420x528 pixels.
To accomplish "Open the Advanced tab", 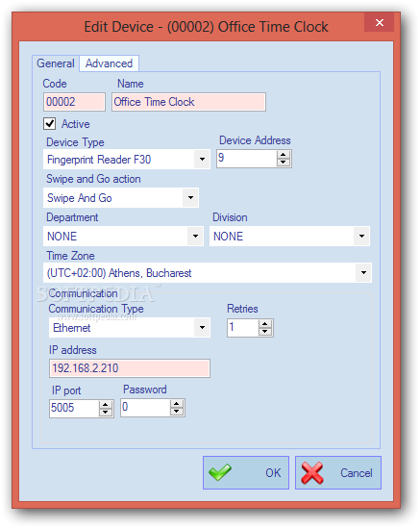I will pos(109,63).
